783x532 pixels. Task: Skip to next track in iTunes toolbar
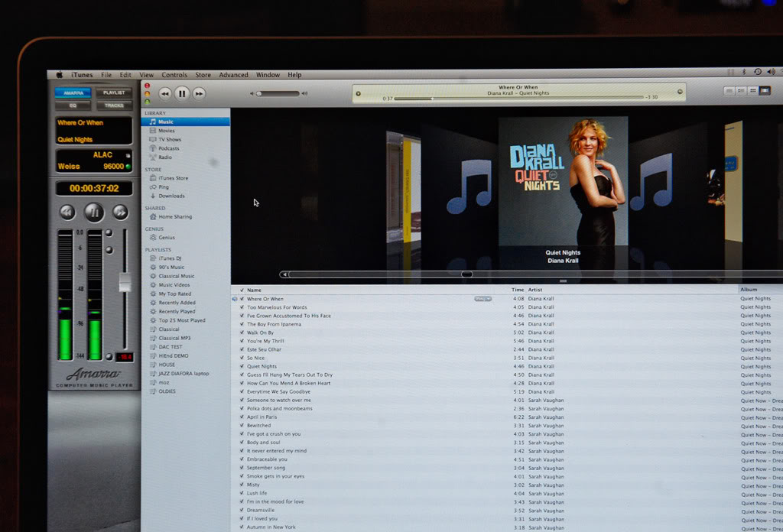199,93
